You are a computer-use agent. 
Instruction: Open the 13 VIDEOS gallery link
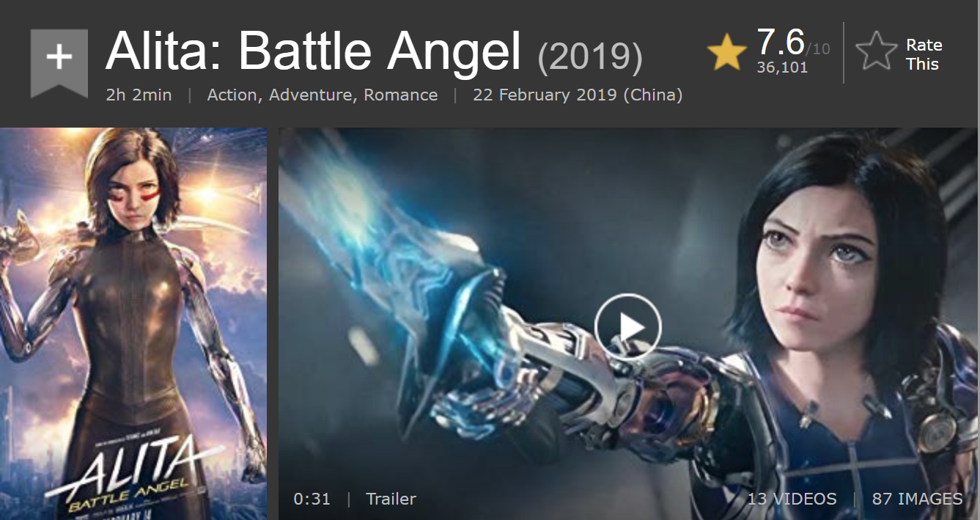tap(792, 499)
